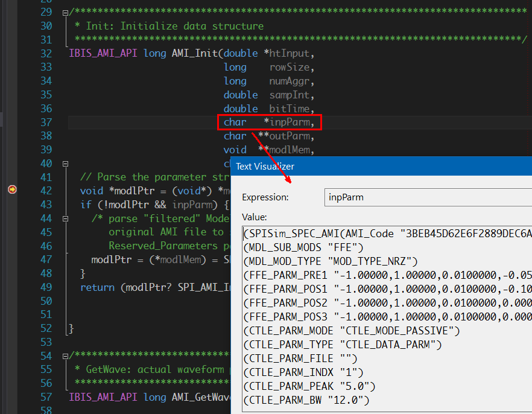Image resolution: width=532 pixels, height=414 pixels.
Task: Place cursor on the CTLE_PARM_BW "12.0" line
Action: pos(307,400)
